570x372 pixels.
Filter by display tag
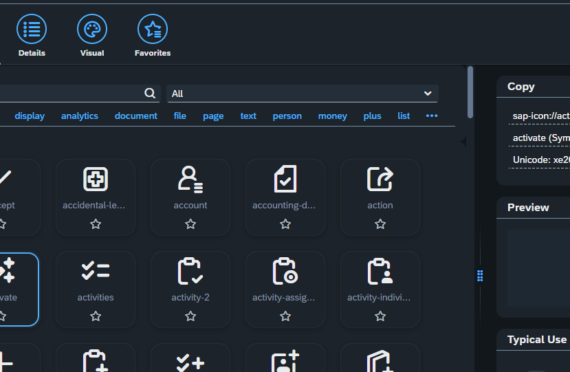click(29, 116)
